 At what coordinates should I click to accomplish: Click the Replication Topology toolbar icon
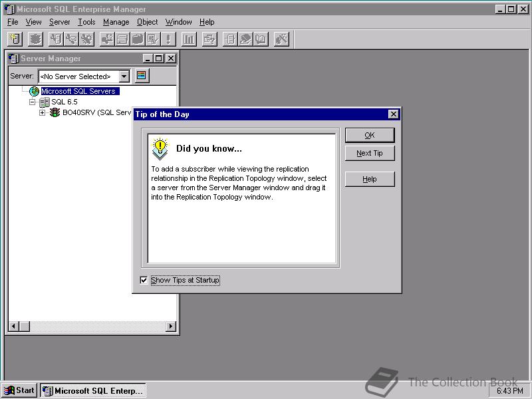[230, 39]
